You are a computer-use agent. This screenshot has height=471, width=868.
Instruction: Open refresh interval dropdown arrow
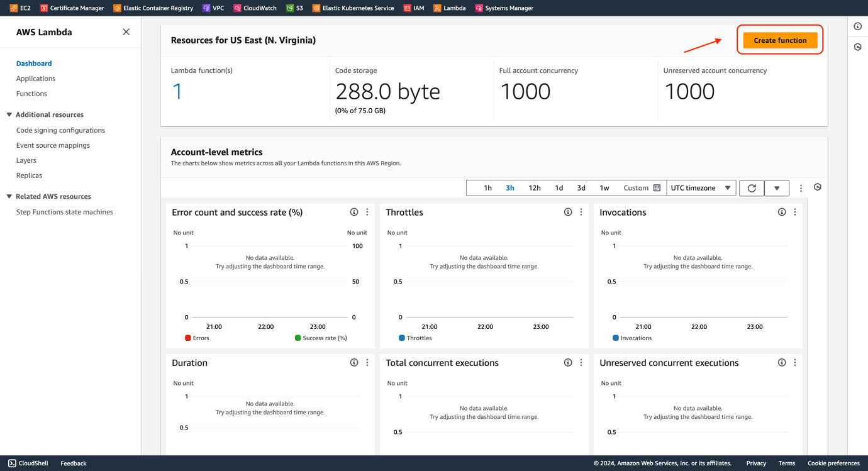click(777, 188)
